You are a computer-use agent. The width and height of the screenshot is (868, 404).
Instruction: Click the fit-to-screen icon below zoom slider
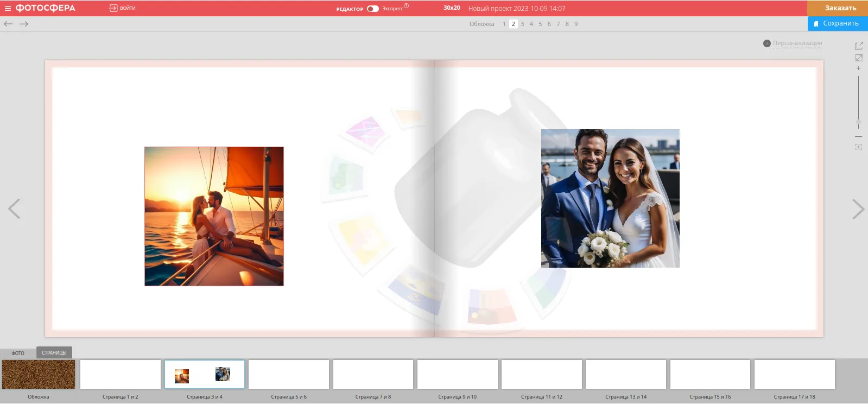858,147
